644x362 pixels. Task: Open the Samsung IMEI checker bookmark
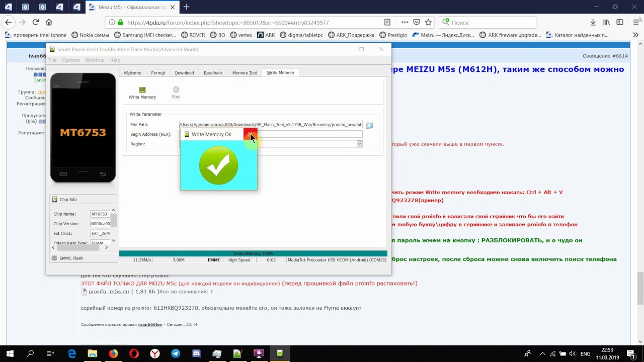point(145,35)
